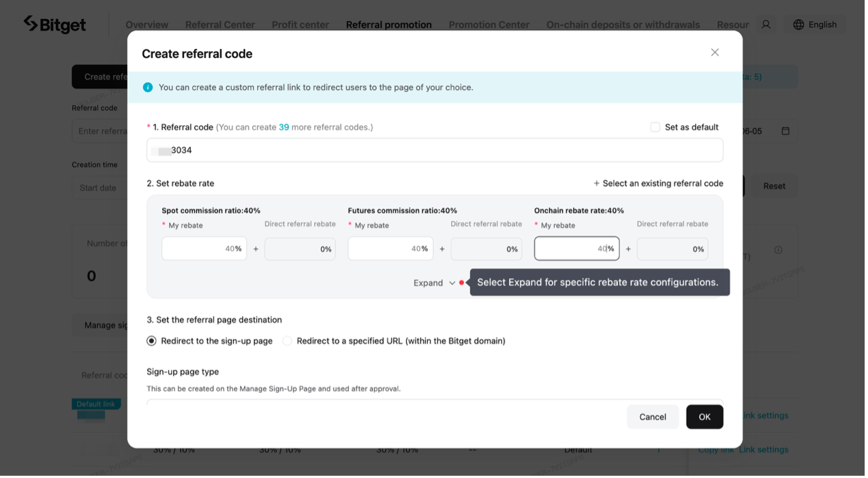
Task: Click the Reset button
Action: pos(774,185)
